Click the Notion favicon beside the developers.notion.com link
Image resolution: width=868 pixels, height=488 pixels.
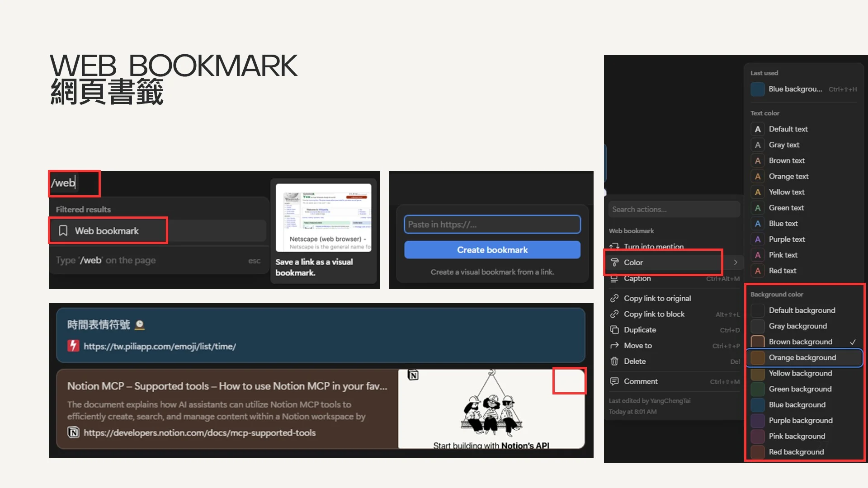tap(73, 433)
